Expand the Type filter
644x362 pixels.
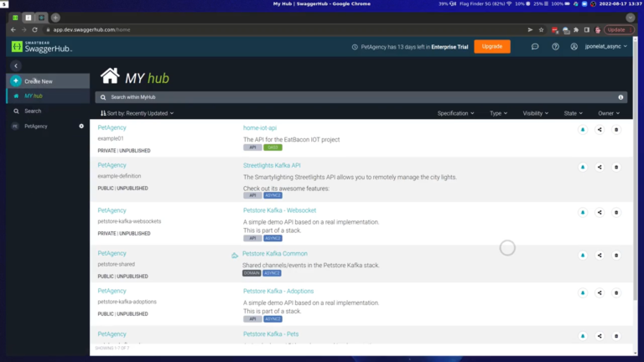pyautogui.click(x=498, y=113)
